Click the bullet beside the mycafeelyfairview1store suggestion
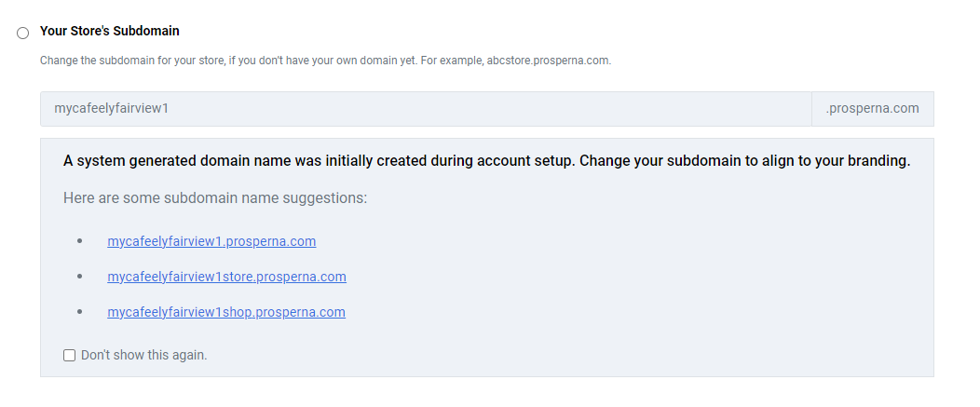The width and height of the screenshot is (980, 407). (x=79, y=276)
